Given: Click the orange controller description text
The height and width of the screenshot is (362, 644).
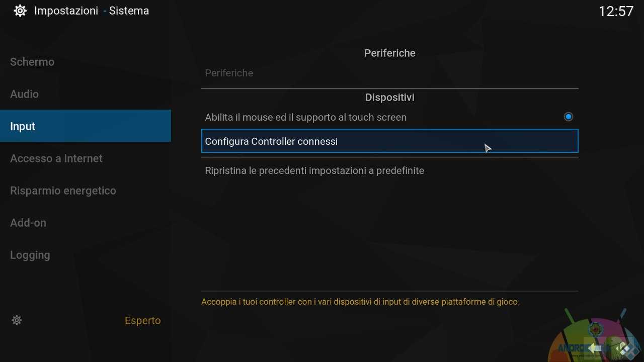Looking at the screenshot, I should tap(360, 302).
